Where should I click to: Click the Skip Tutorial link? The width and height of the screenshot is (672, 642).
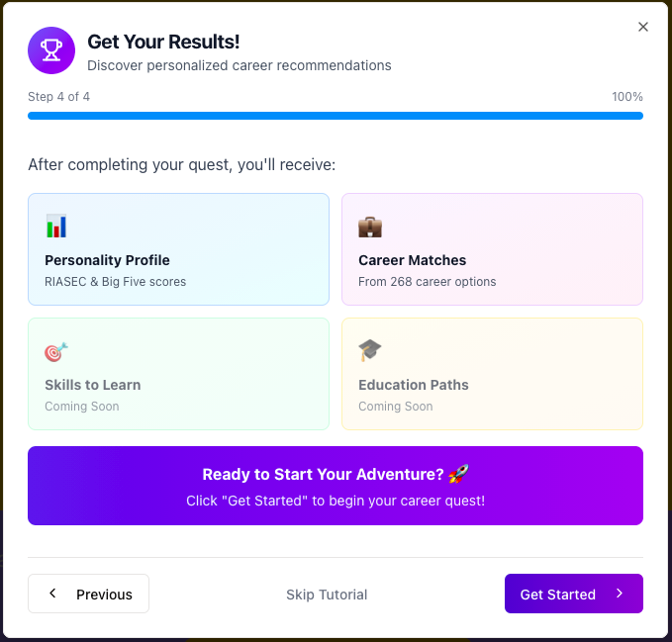(x=327, y=595)
